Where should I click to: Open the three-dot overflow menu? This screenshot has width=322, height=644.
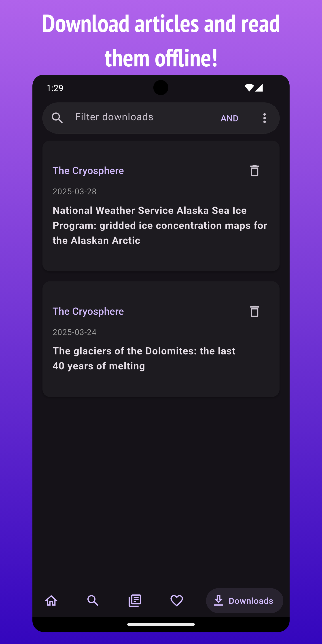265,118
